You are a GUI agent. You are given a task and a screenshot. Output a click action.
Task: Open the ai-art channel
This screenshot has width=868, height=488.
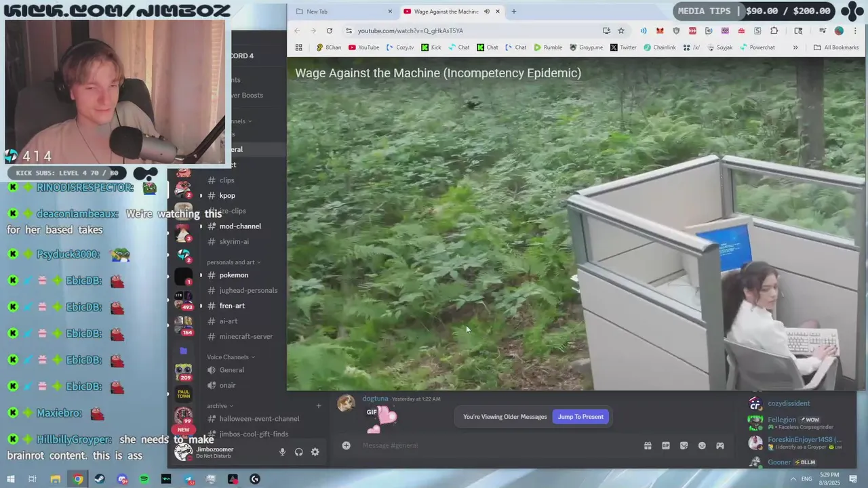click(x=229, y=321)
